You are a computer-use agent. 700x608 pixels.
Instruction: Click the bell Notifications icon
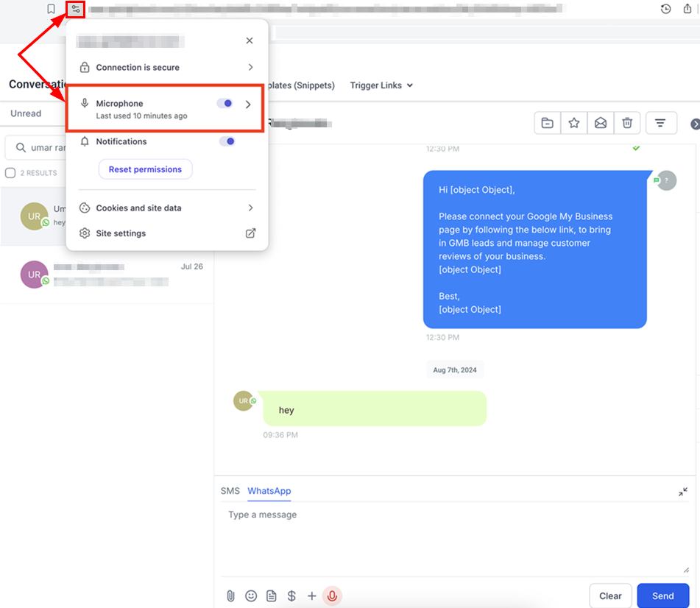[85, 141]
